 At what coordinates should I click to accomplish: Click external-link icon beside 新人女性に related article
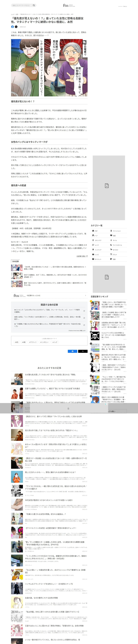pos(84,318)
